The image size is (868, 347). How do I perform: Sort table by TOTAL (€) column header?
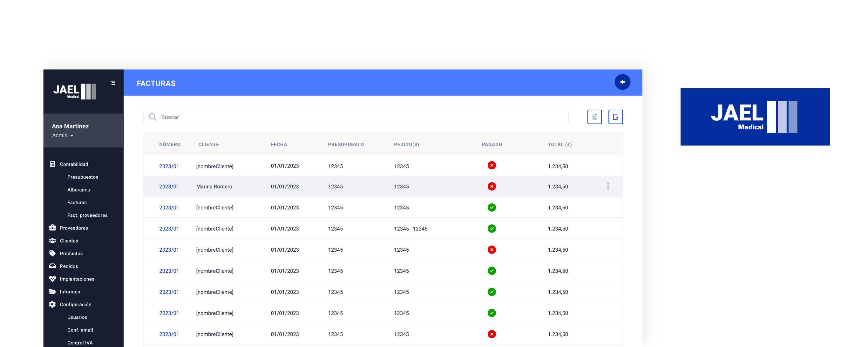(559, 145)
